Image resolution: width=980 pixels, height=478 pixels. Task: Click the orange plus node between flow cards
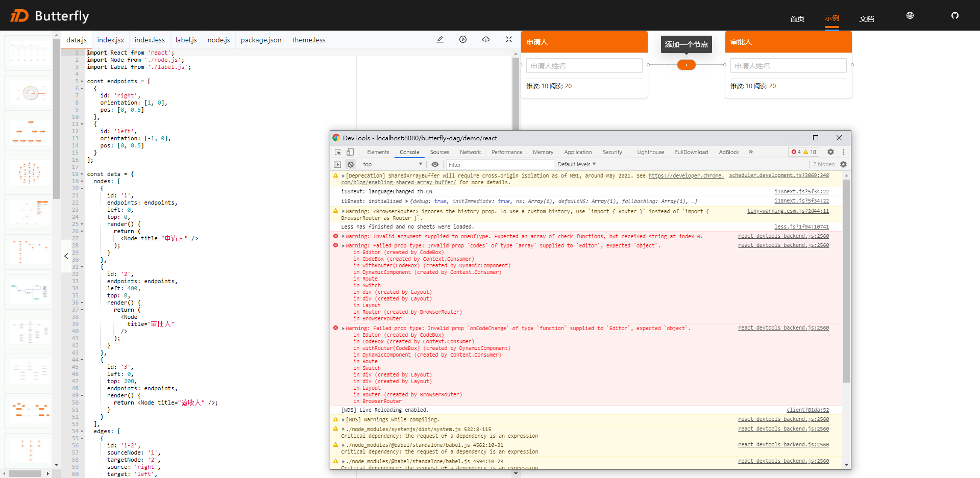[686, 65]
